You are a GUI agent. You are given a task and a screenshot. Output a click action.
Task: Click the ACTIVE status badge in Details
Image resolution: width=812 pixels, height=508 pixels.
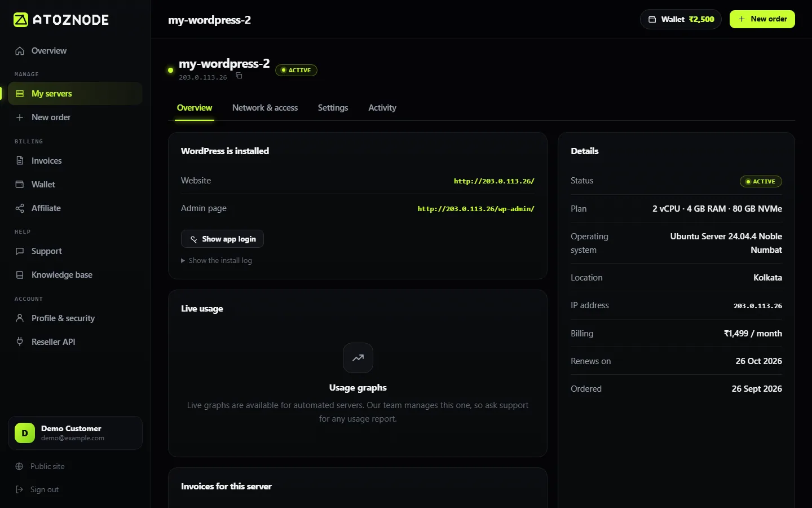click(x=761, y=182)
